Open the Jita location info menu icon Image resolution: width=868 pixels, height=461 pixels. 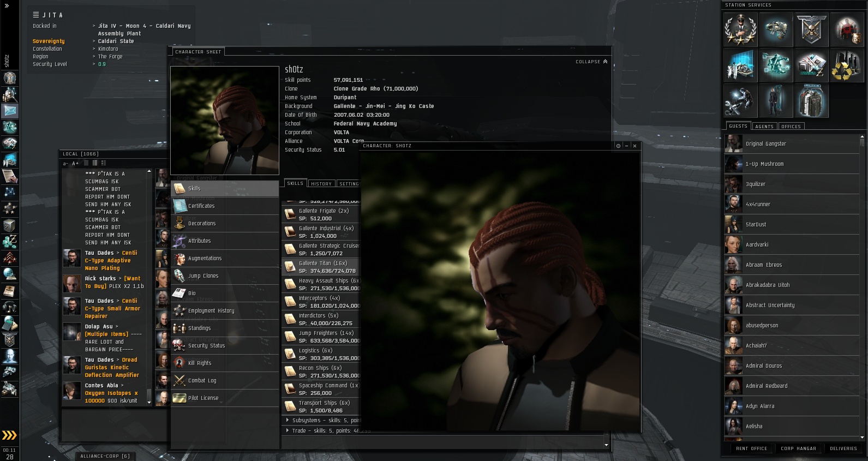[36, 15]
